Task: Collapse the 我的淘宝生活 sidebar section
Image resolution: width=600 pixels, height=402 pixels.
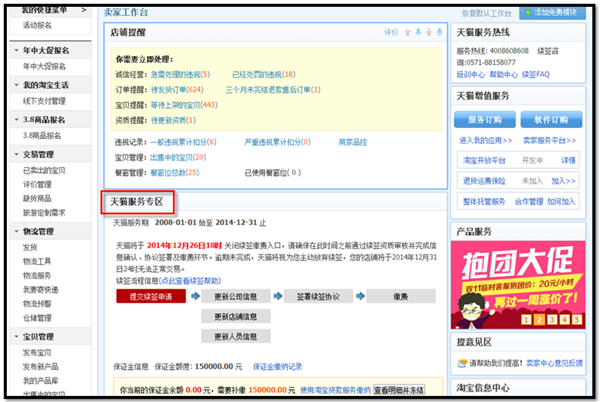Action: tap(16, 85)
